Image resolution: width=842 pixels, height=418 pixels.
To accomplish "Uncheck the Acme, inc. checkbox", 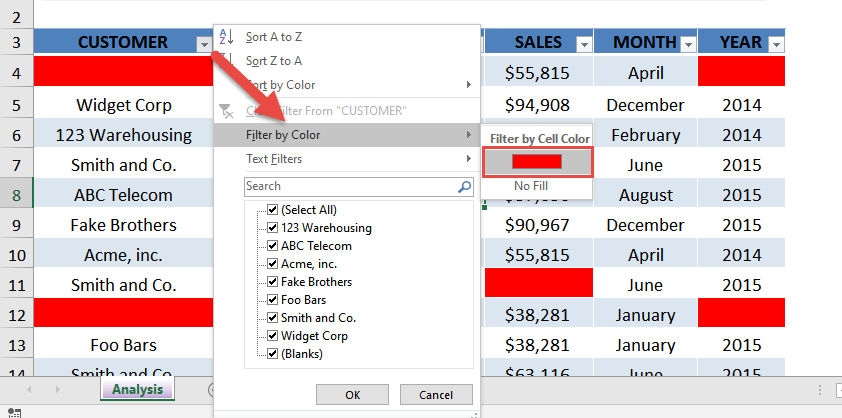I will click(272, 264).
